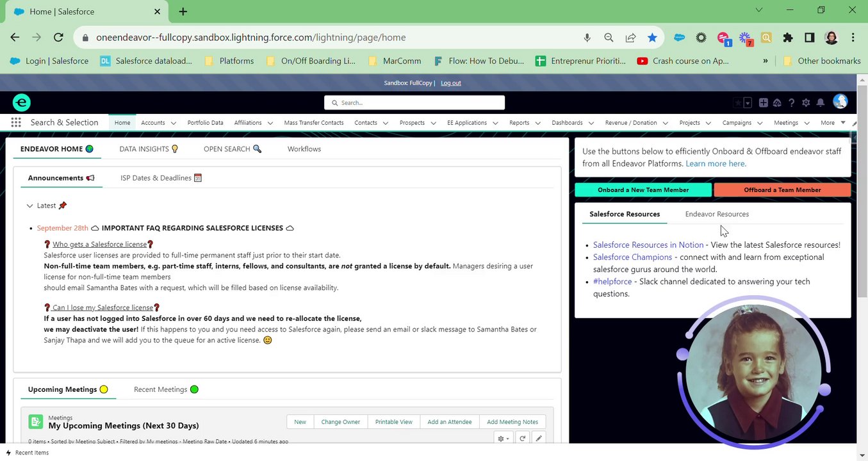Click sandbox Log out link

[x=451, y=83]
